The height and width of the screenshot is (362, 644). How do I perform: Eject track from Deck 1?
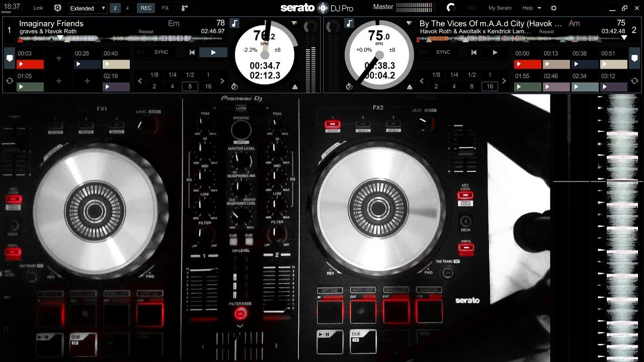[x=295, y=86]
